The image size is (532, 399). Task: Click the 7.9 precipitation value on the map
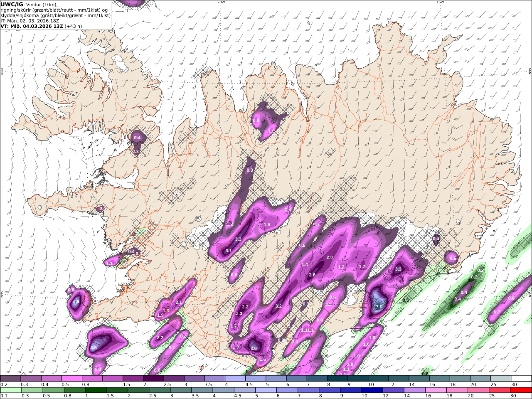379,307
